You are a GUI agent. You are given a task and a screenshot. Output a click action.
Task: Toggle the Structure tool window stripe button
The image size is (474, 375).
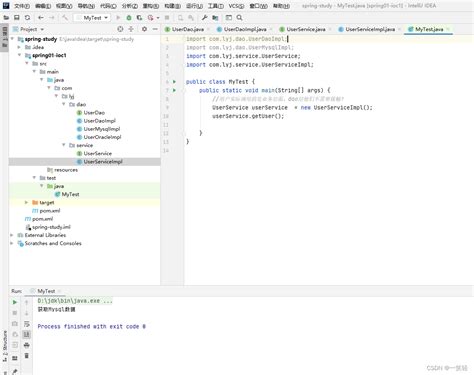click(x=5, y=345)
